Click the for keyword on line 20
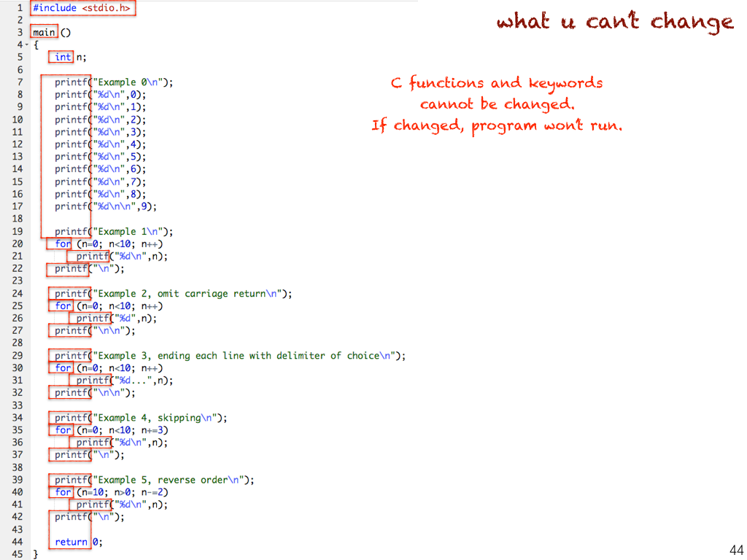This screenshot has width=747, height=560. [x=63, y=244]
